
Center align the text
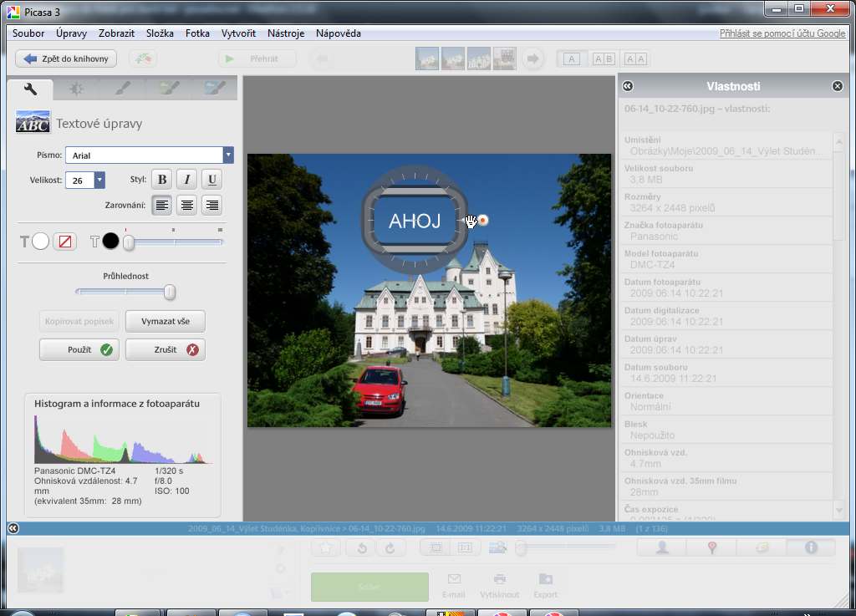click(187, 205)
